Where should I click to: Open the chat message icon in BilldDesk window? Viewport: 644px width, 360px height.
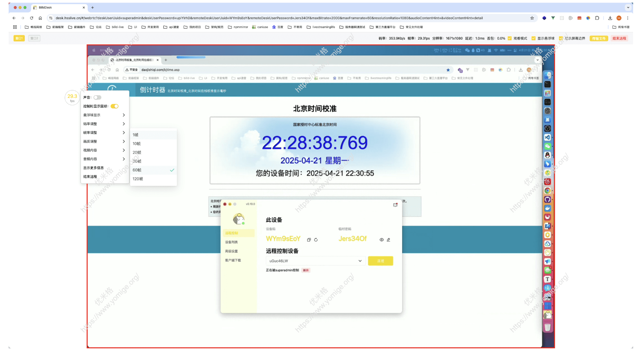pyautogui.click(x=395, y=205)
